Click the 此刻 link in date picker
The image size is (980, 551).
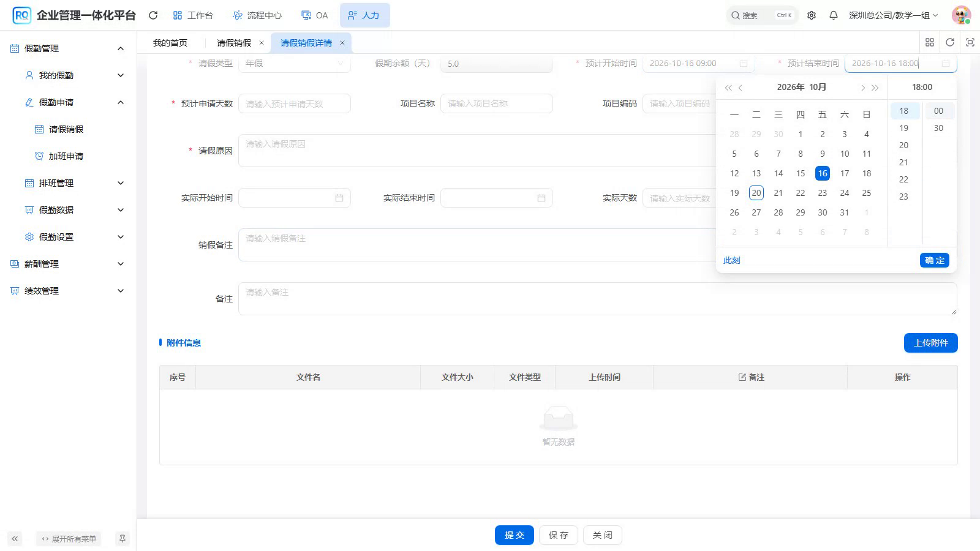tap(732, 260)
